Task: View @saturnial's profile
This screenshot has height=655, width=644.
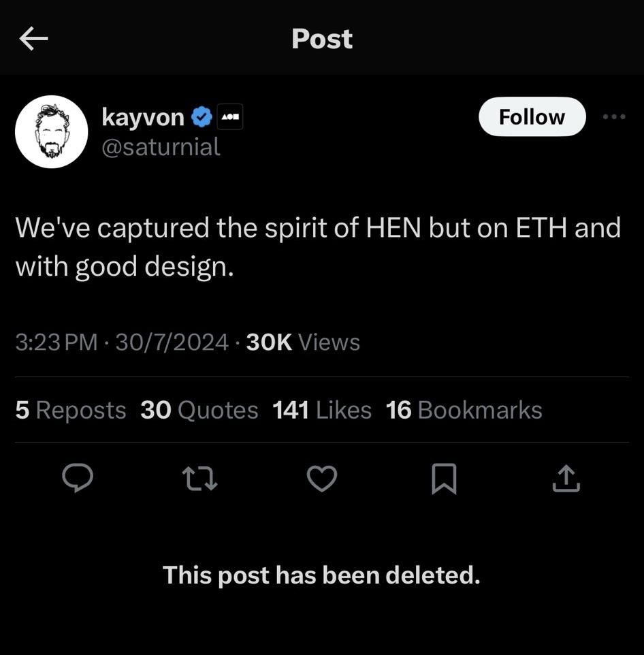Action: (x=161, y=146)
